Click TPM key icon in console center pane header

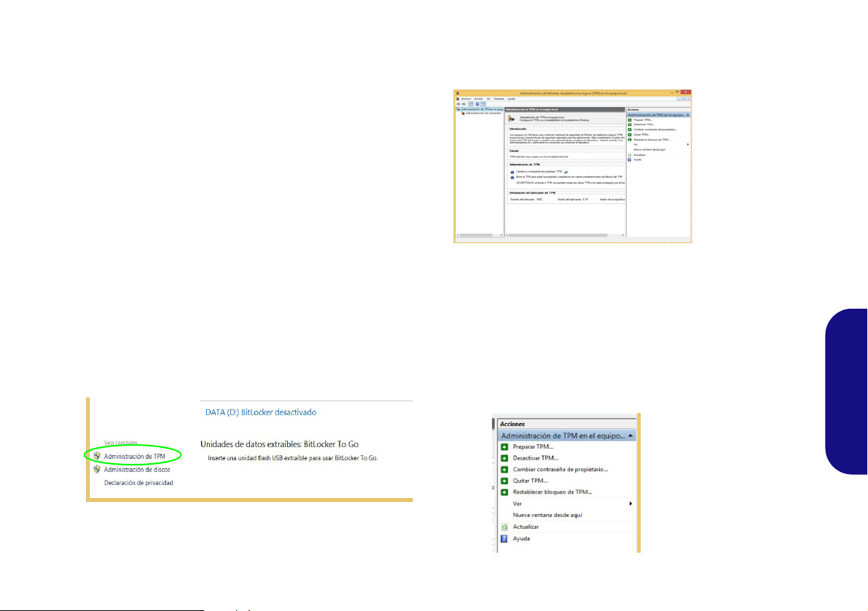[512, 119]
